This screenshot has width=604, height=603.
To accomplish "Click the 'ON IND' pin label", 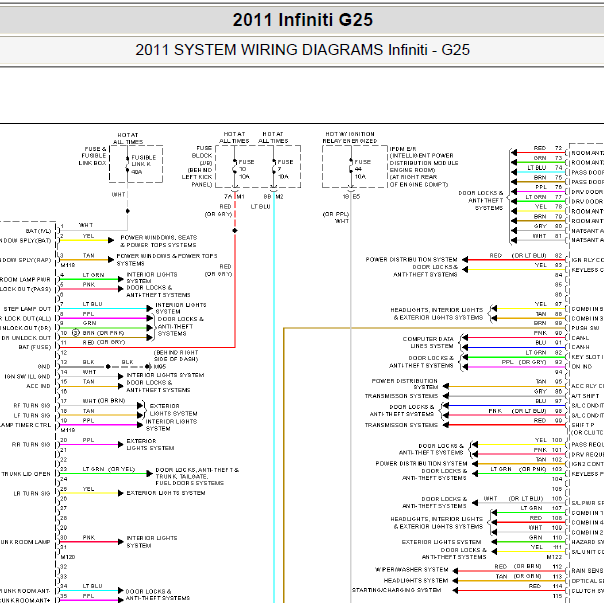I will pyautogui.click(x=582, y=367).
